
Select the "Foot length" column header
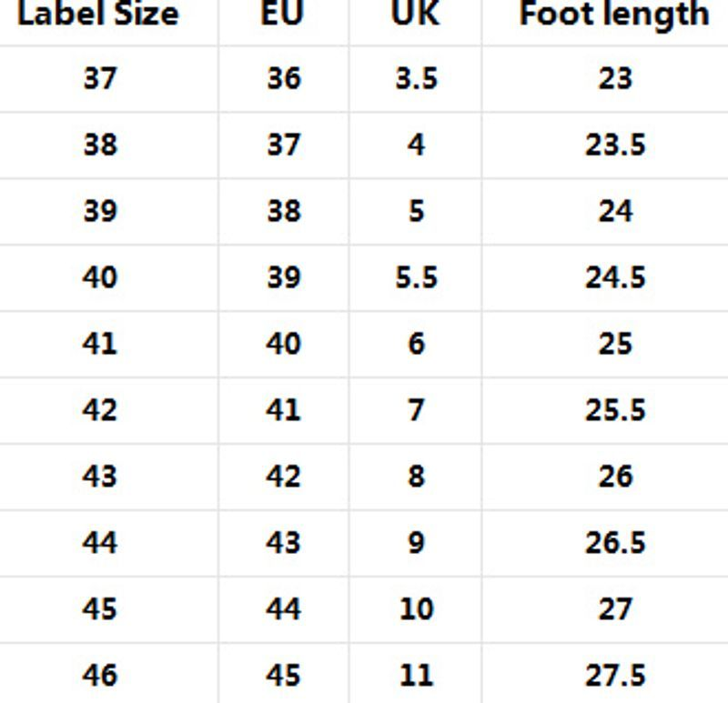pos(613,14)
